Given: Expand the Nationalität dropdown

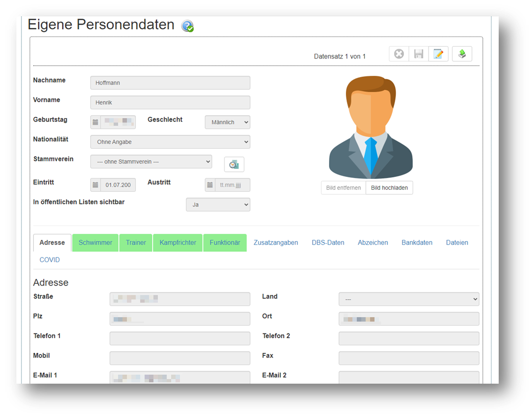Looking at the screenshot, I should pyautogui.click(x=170, y=142).
